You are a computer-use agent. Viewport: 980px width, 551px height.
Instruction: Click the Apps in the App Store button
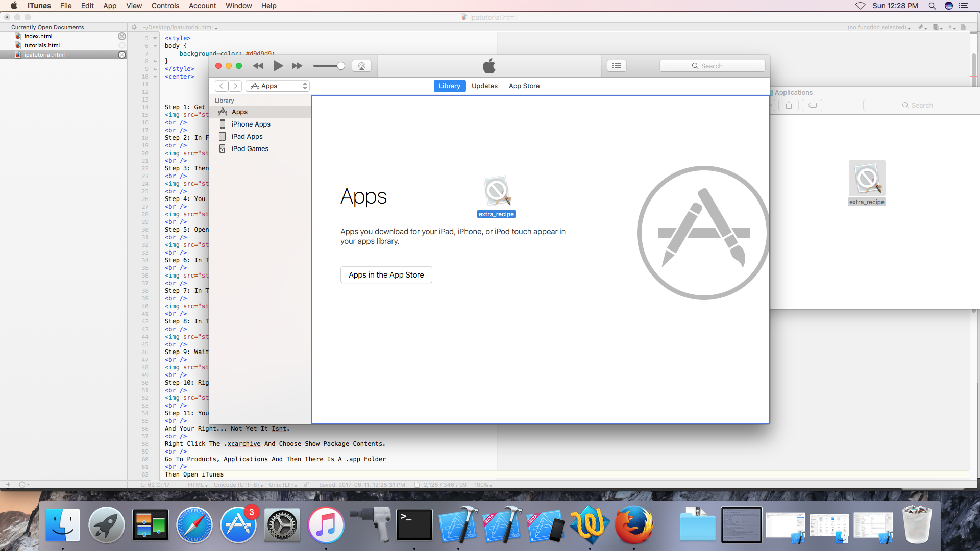click(x=386, y=274)
